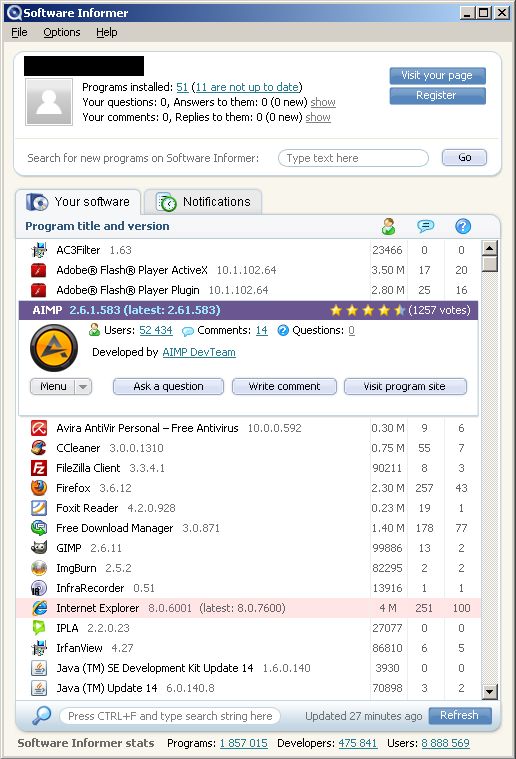Open the File menu

click(19, 32)
